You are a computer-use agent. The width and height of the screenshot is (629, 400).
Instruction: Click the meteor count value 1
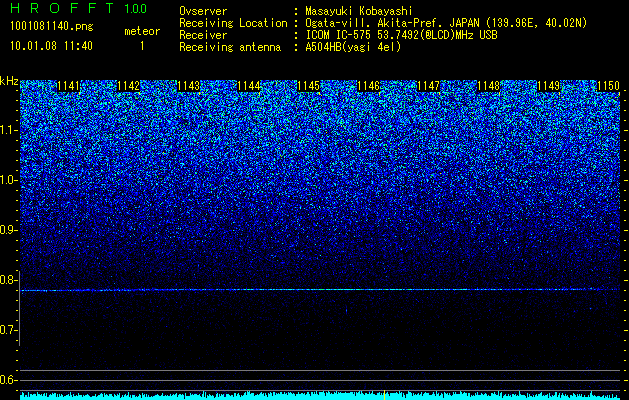(142, 46)
